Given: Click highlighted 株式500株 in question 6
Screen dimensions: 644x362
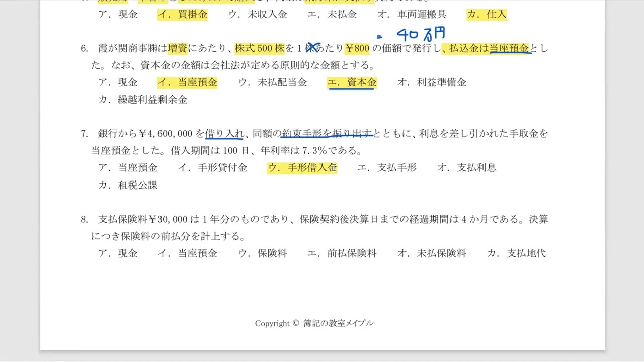Looking at the screenshot, I should tap(260, 49).
